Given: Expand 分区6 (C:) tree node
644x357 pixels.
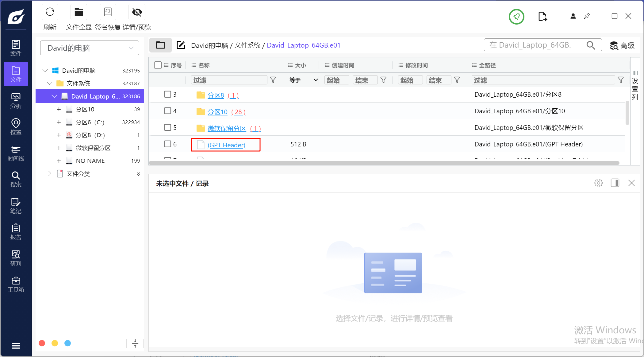Looking at the screenshot, I should 59,122.
